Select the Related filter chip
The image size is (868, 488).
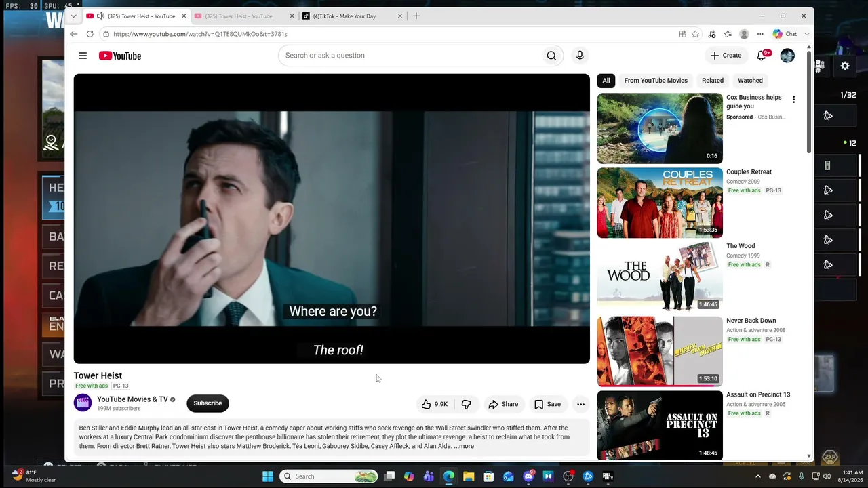[713, 81]
